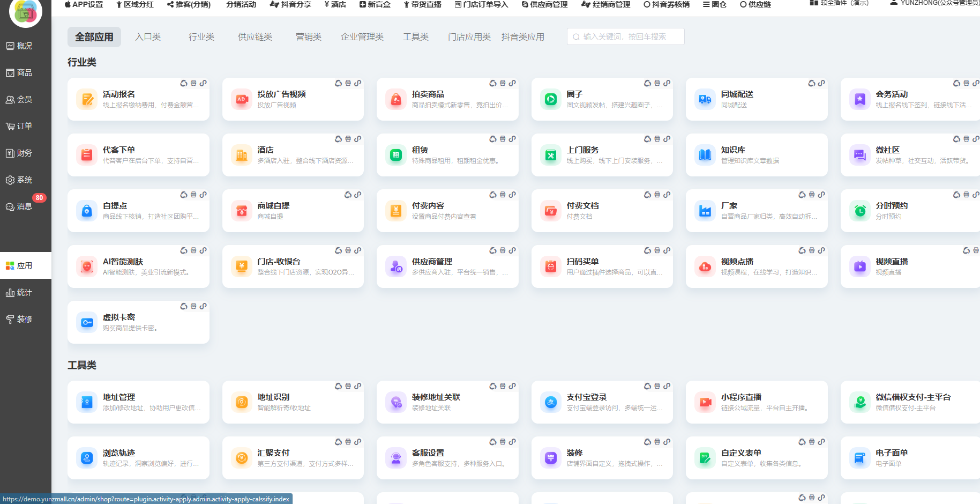Open the 地址识别 orange target icon
Image resolution: width=980 pixels, height=504 pixels.
pos(242,402)
